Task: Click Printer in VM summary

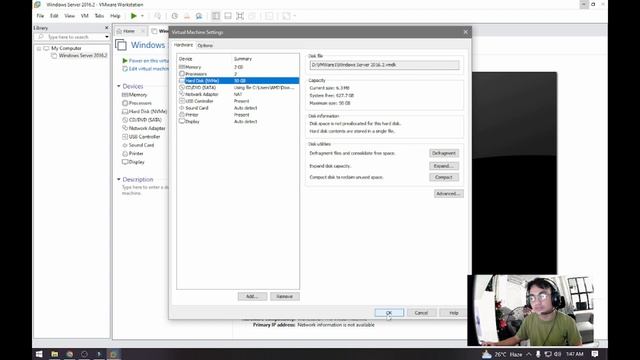Action: 133,153
